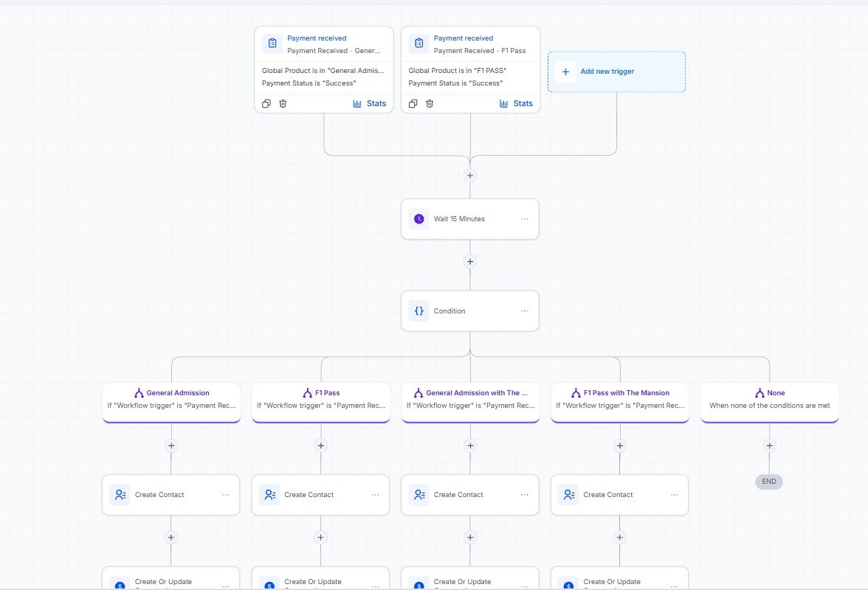Click the plus icon in Add new trigger
Viewport: 868px width, 590px height.
tap(565, 72)
